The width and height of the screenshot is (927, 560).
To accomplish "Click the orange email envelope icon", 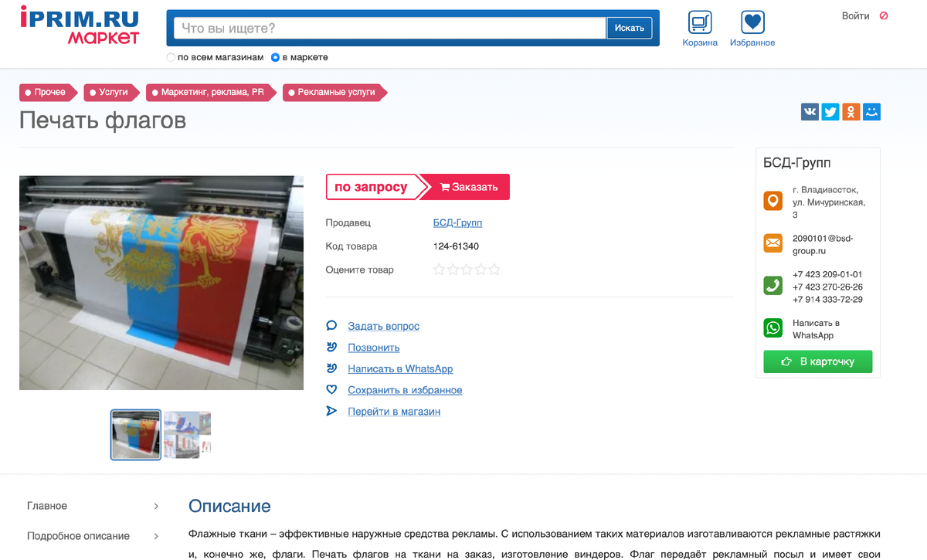I will pyautogui.click(x=772, y=243).
